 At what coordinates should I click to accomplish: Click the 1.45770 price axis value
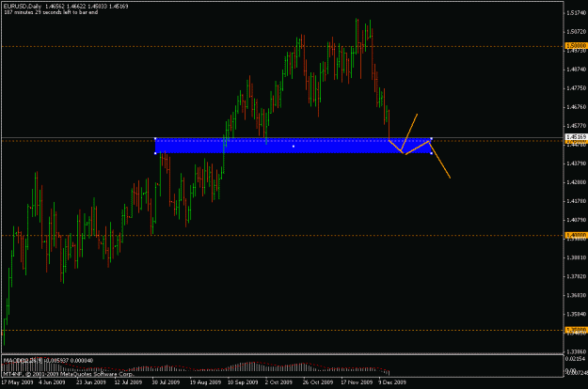[x=577, y=126]
